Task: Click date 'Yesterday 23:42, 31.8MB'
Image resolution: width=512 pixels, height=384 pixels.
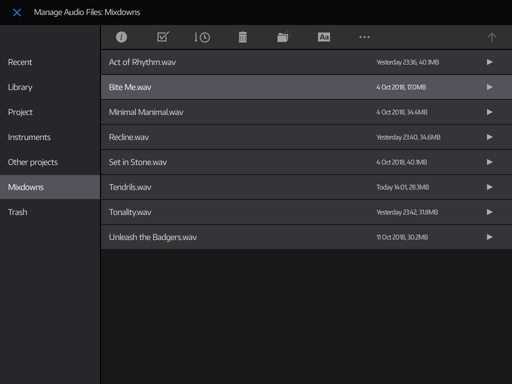Action: point(407,212)
